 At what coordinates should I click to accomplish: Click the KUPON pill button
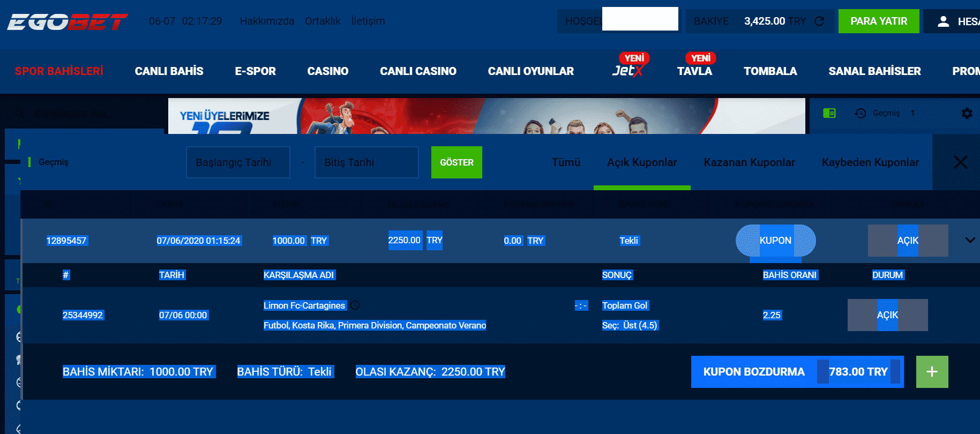775,241
